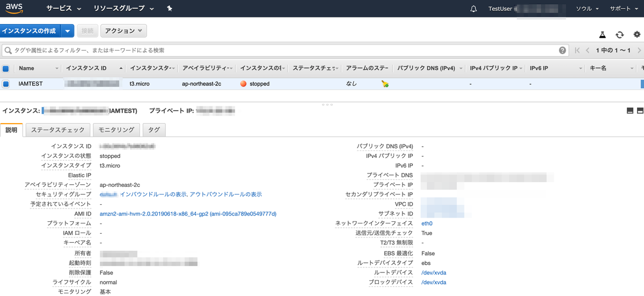Image resolution: width=644 pixels, height=296 pixels.
Task: Open the amzn2-ami-hvm AMI ID link
Action: pyautogui.click(x=188, y=214)
